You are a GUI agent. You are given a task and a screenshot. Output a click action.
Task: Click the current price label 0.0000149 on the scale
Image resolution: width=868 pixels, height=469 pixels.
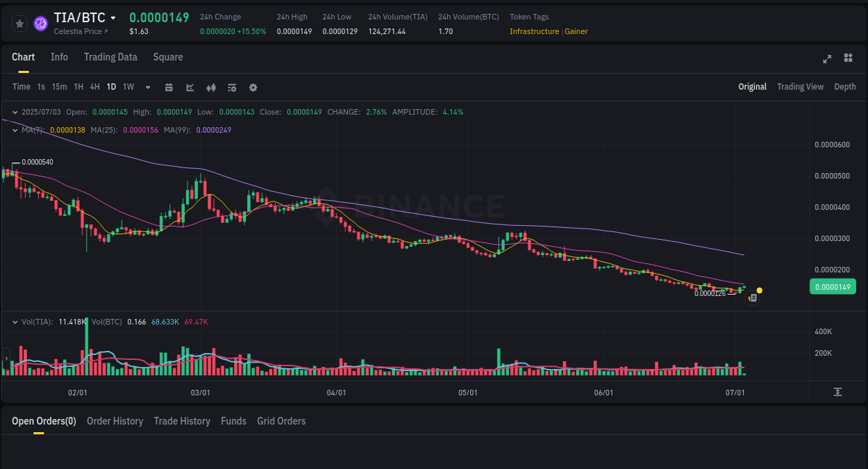832,286
